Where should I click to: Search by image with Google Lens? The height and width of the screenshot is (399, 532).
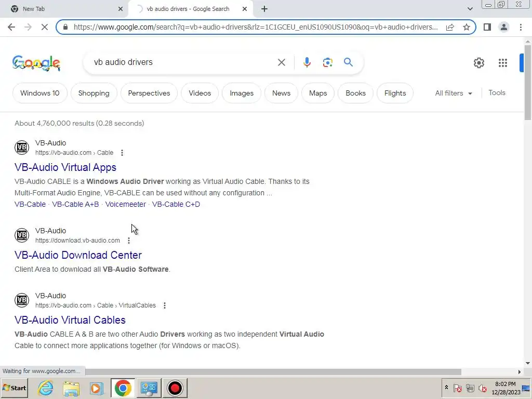pyautogui.click(x=327, y=62)
